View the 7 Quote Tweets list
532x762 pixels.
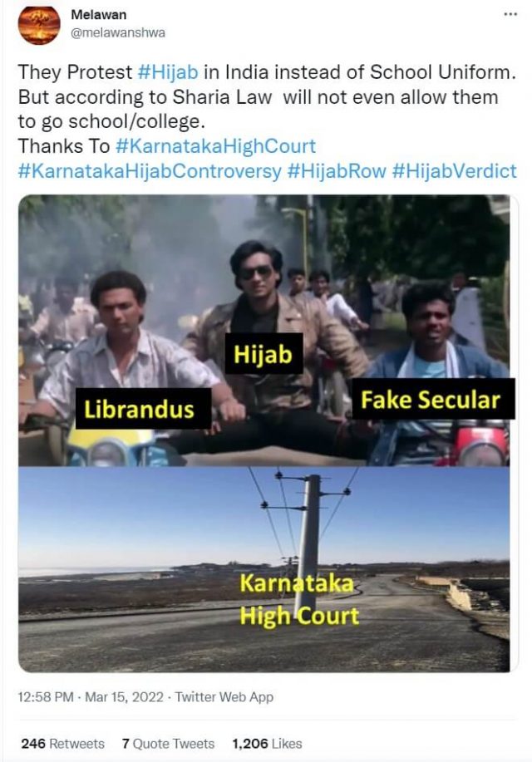[168, 744]
